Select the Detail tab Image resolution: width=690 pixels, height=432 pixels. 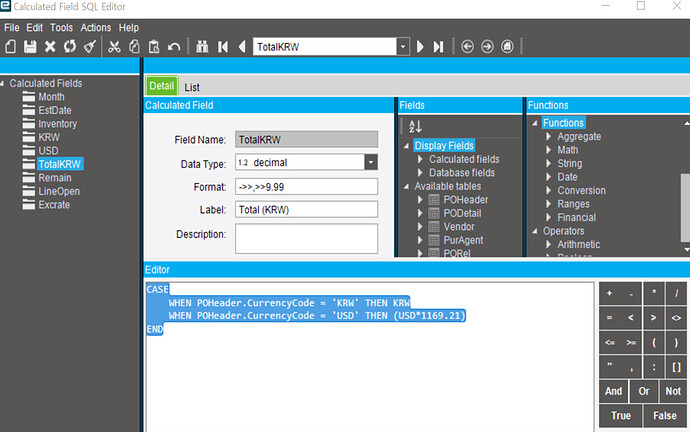pos(162,86)
